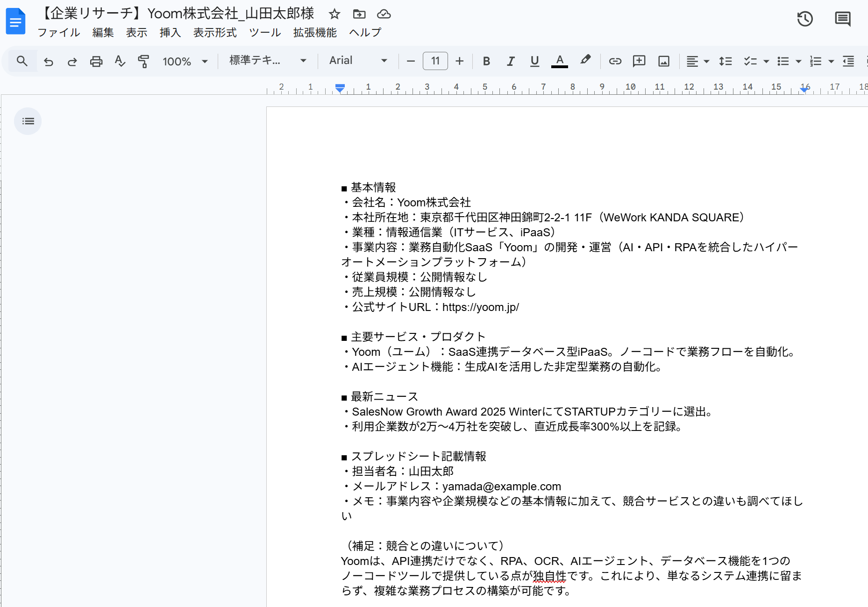Open the 編集 menu

tap(103, 33)
